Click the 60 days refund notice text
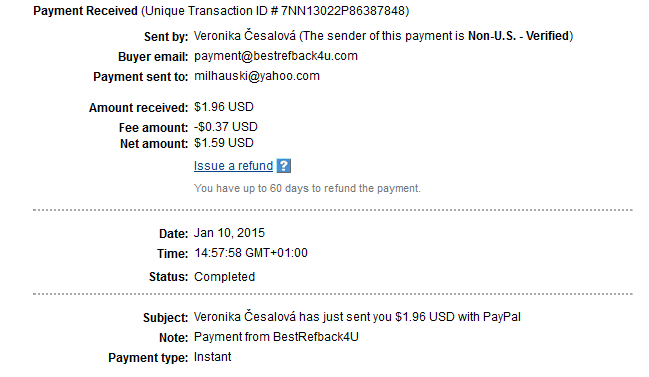 (307, 188)
